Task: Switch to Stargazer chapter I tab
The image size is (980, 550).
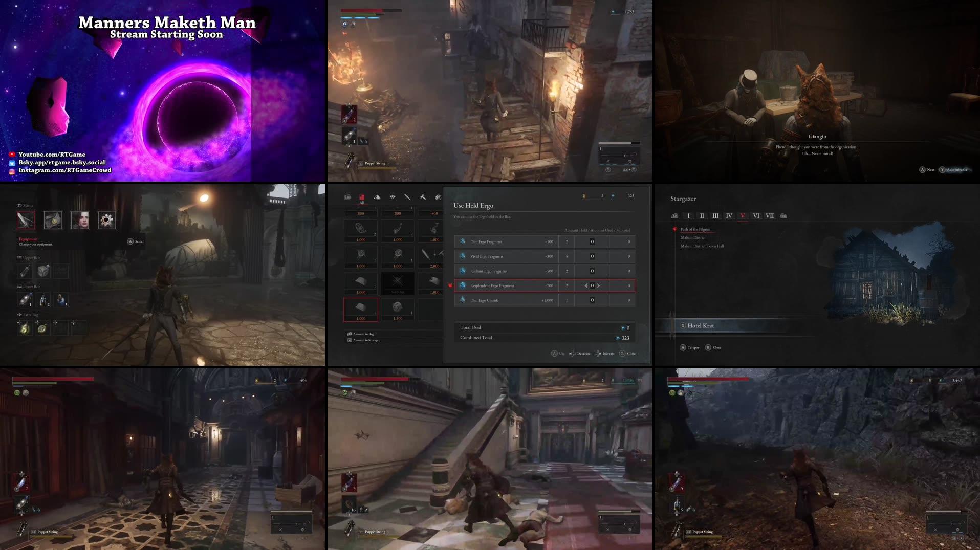Action: (688, 216)
